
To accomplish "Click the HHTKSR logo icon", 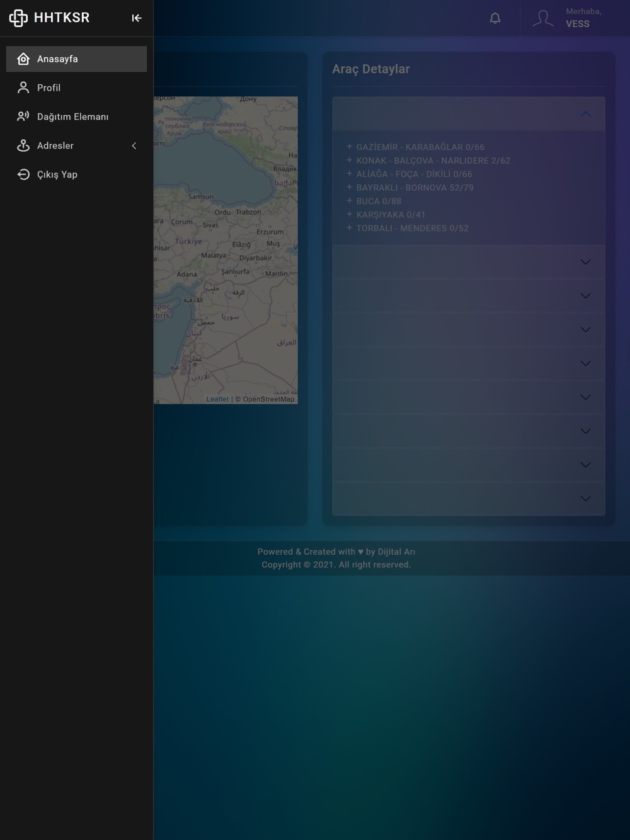I will click(x=18, y=18).
